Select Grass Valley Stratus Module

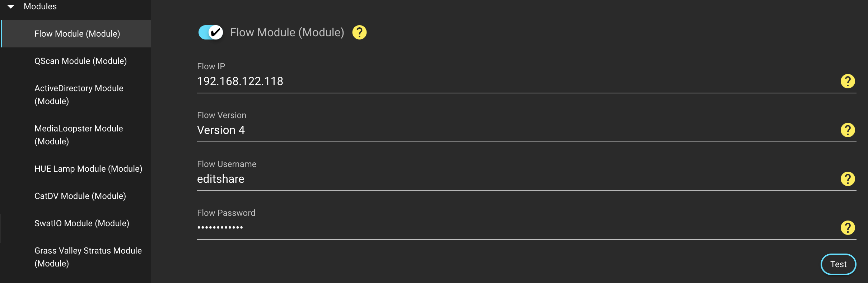(88, 257)
